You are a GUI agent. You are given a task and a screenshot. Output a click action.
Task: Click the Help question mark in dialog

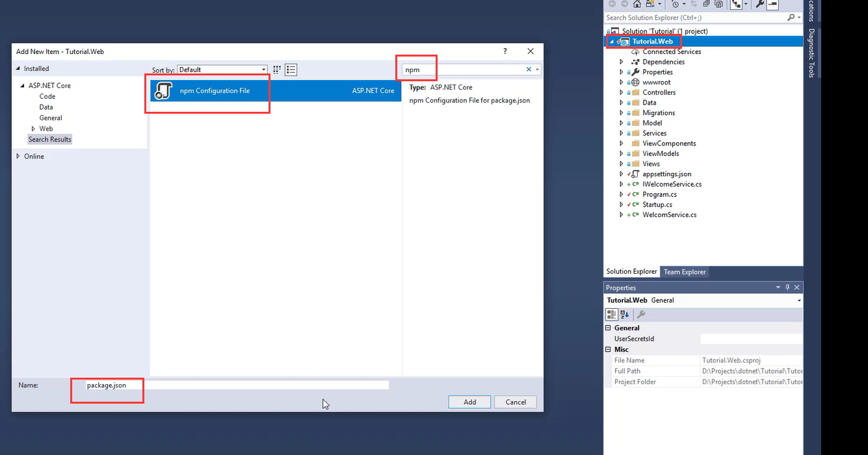505,51
